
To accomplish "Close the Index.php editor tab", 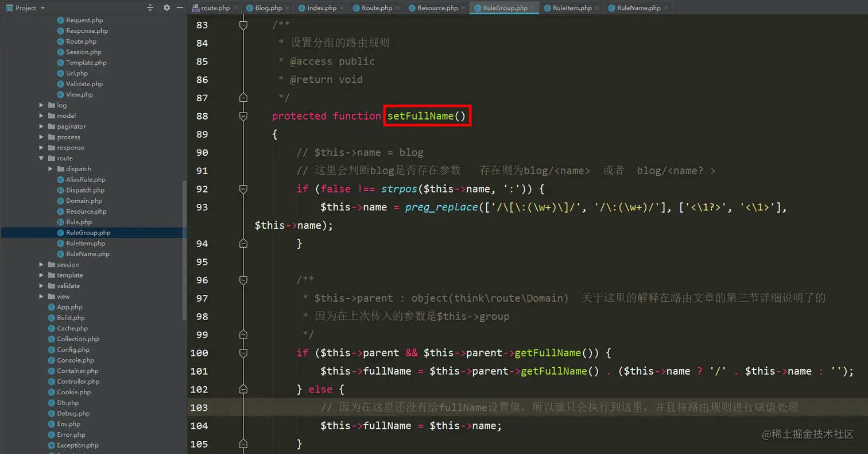I will click(342, 8).
